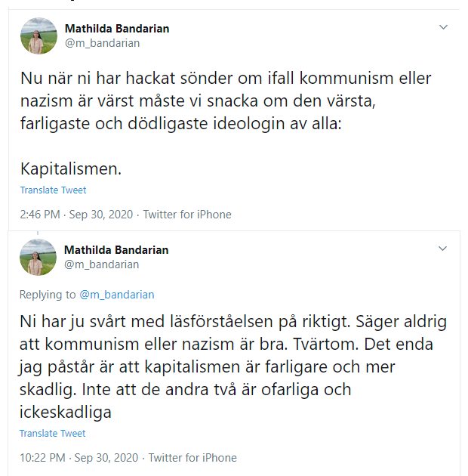Expand the reply tweet's chevron options menu
468x476 pixels.
click(444, 248)
